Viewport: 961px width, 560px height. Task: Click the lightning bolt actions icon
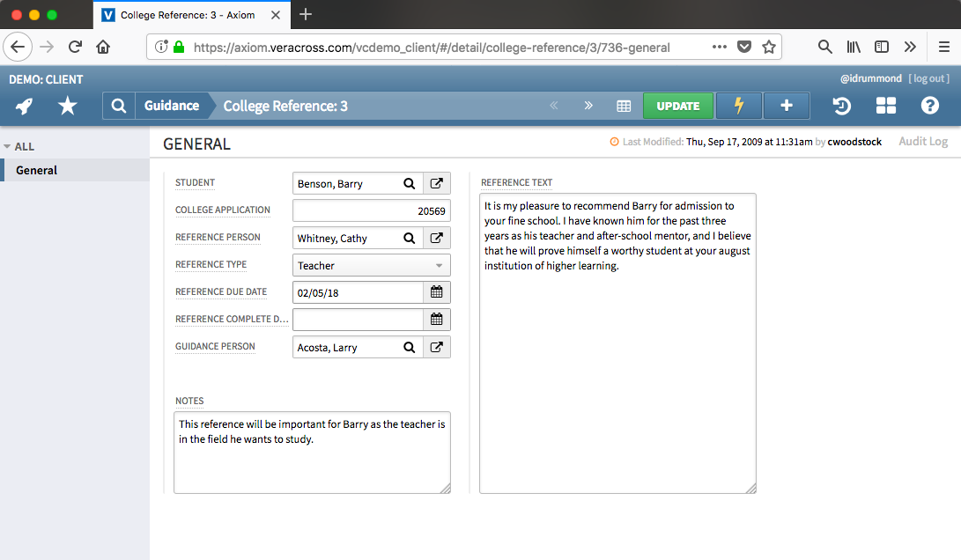coord(738,106)
